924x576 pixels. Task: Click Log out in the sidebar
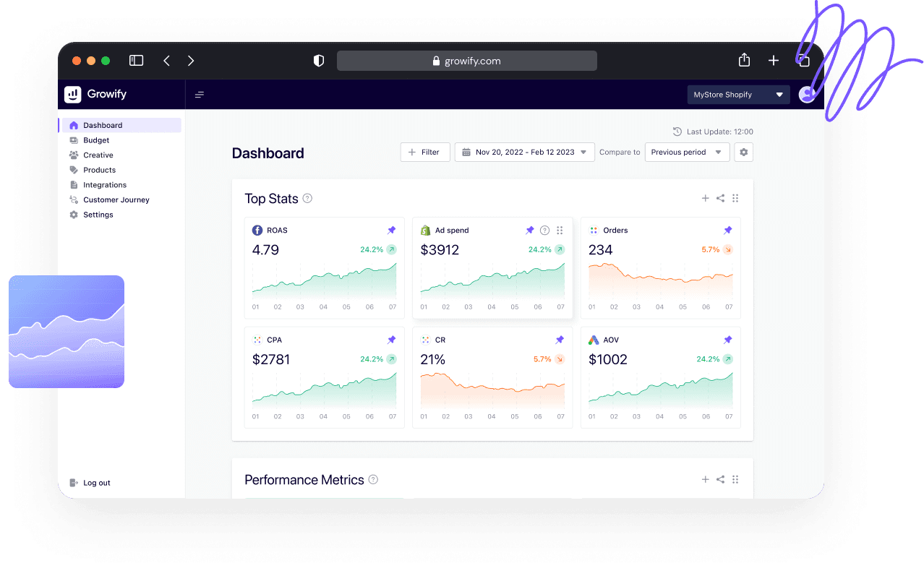[x=96, y=483]
